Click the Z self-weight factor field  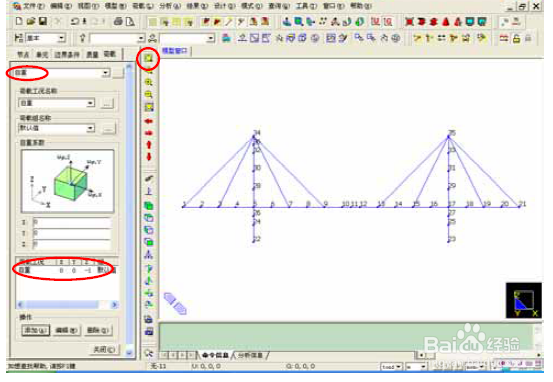click(72, 244)
